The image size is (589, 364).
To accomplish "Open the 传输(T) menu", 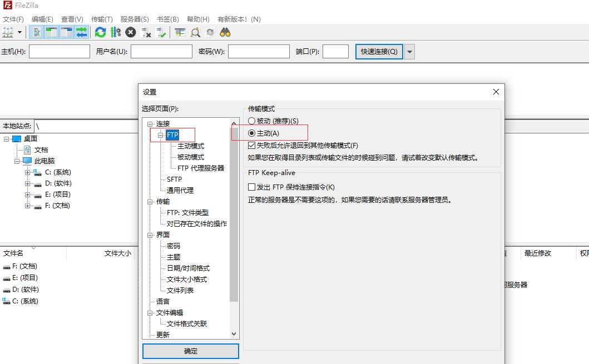I will pos(102,19).
